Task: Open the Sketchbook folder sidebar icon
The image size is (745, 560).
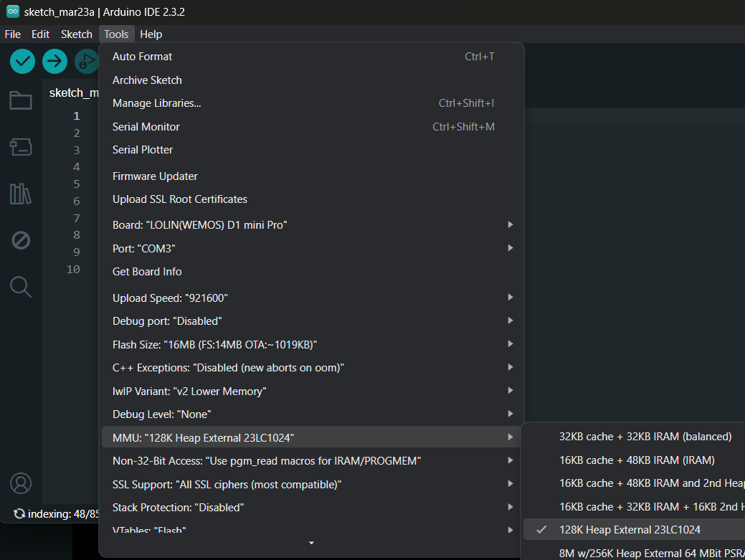Action: click(20, 100)
